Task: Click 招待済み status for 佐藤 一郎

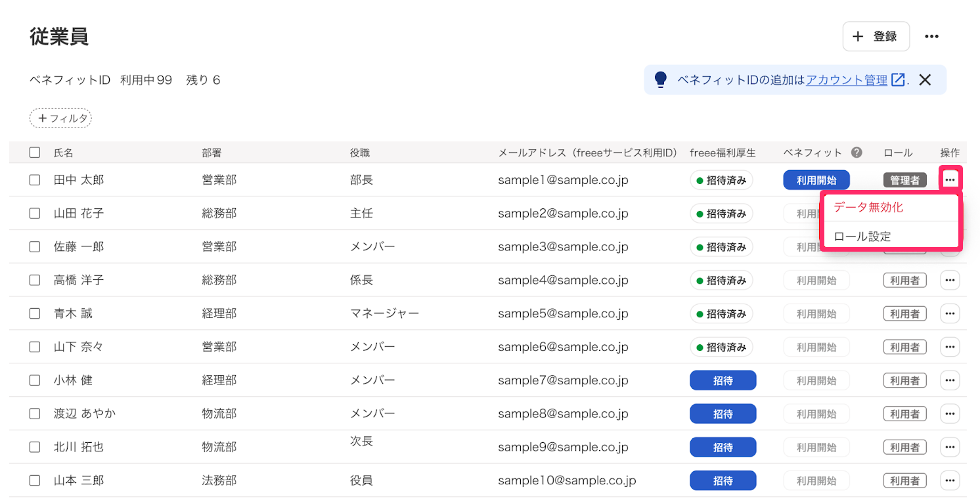Action: pyautogui.click(x=721, y=247)
